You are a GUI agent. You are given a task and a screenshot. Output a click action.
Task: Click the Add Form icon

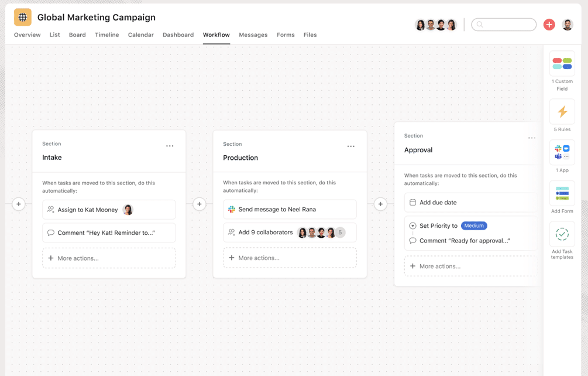[562, 193]
